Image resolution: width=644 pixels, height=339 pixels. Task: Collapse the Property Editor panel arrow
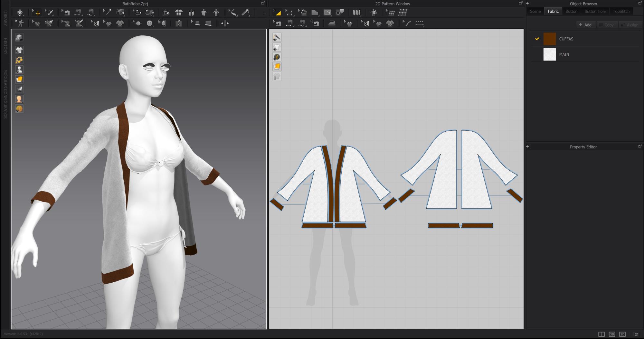coord(528,146)
